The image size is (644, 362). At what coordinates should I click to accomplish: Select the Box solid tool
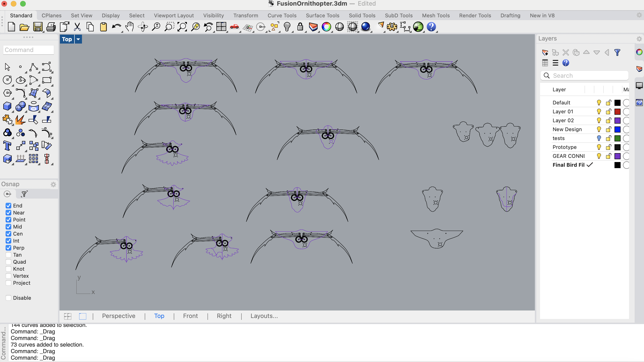7,106
